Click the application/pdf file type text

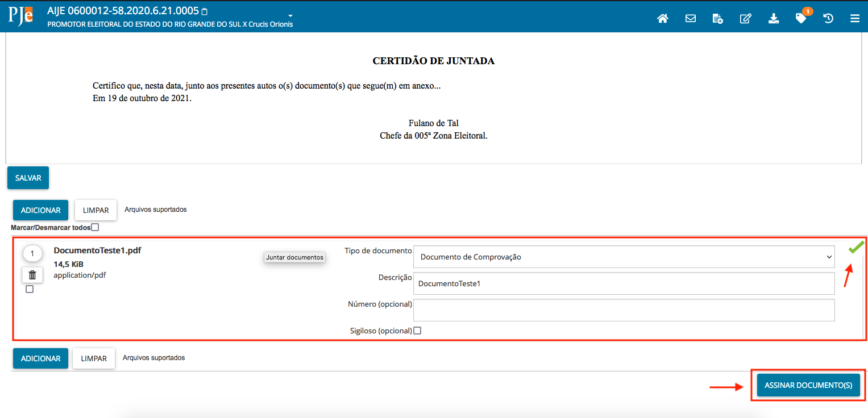(80, 275)
